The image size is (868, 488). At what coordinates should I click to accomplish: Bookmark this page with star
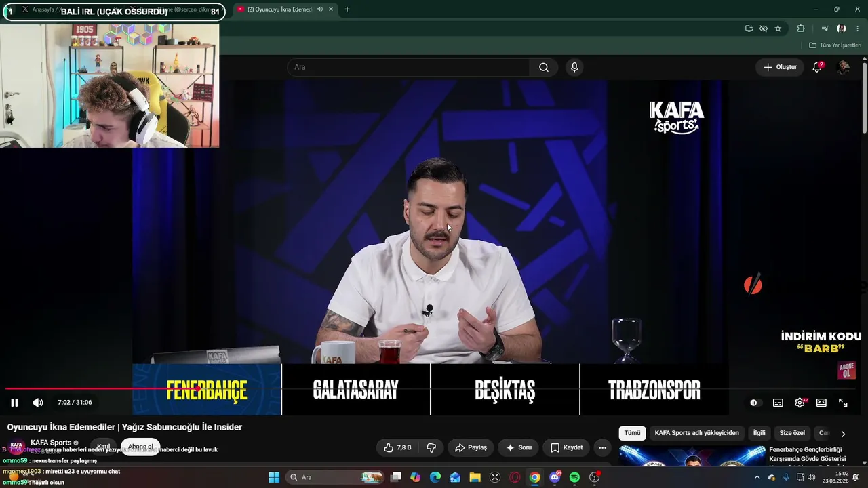(x=778, y=28)
